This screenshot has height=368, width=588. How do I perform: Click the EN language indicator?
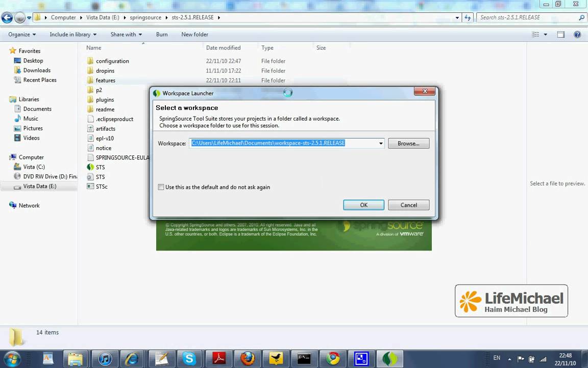497,358
